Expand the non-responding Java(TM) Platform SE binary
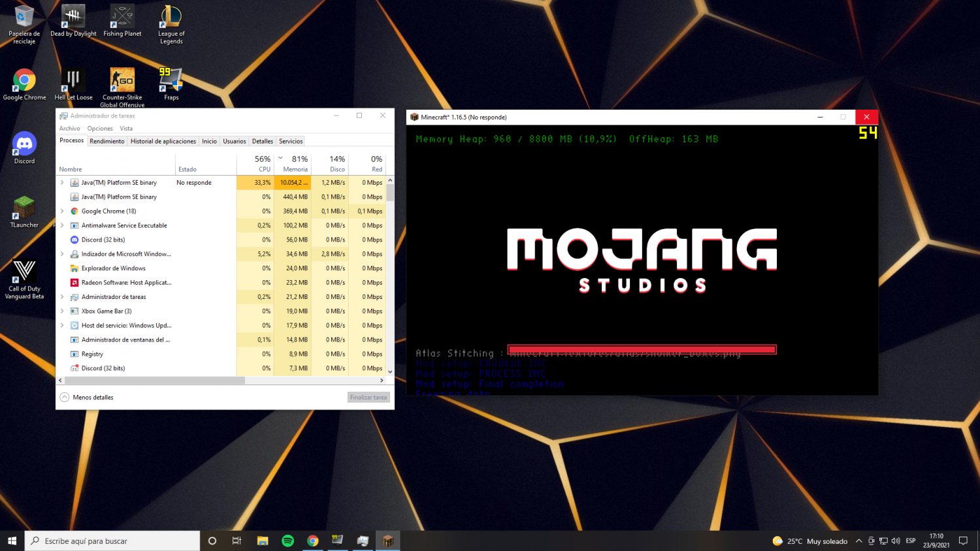Viewport: 980px width, 551px height. (x=62, y=183)
